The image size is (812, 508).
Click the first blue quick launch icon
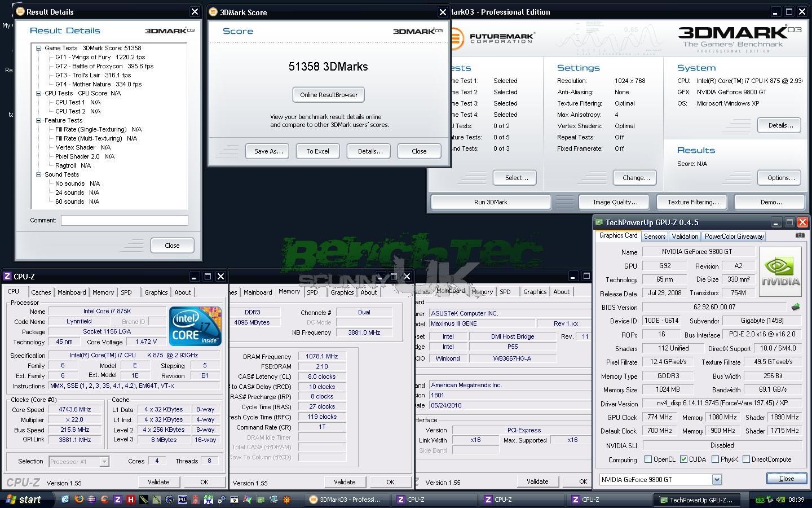[x=65, y=499]
